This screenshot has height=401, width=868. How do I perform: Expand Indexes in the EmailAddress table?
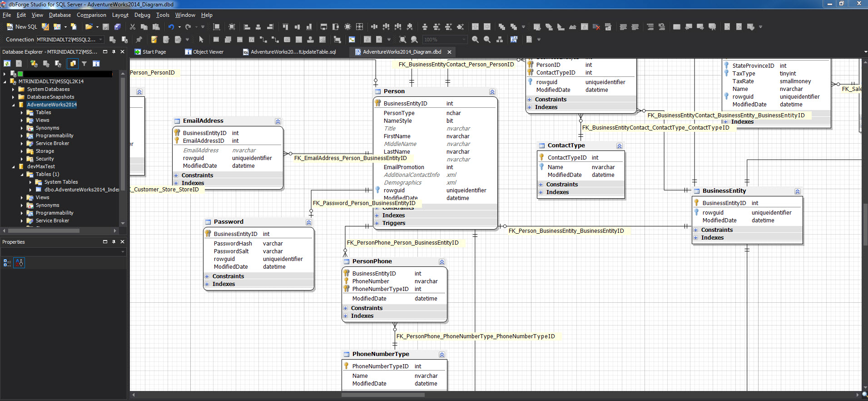(x=176, y=183)
